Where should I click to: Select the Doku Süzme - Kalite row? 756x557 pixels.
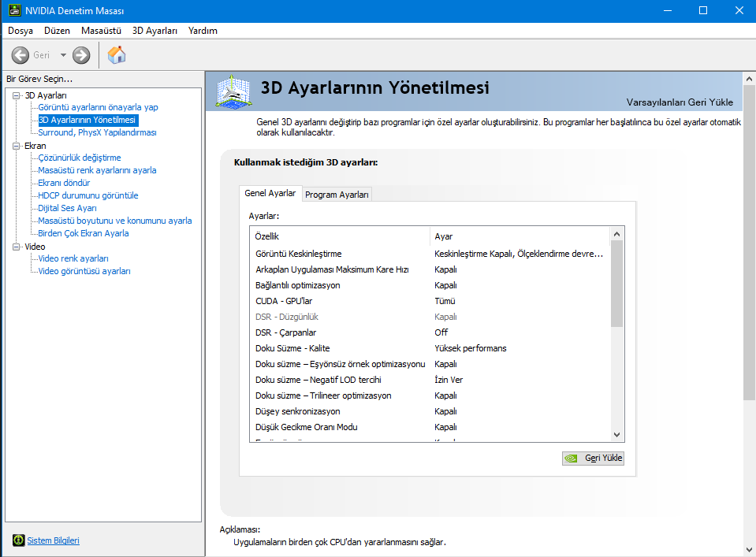coord(430,348)
